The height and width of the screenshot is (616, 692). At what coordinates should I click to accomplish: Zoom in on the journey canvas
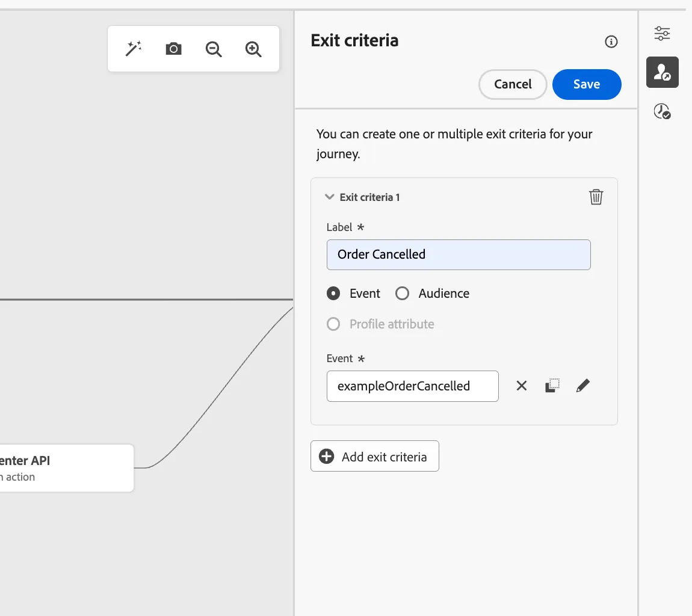click(253, 49)
